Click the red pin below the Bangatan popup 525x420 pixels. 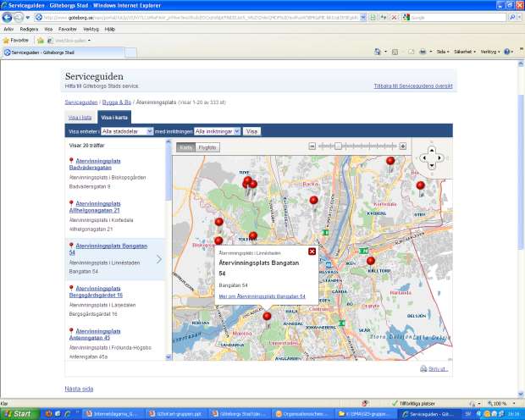coord(267,317)
